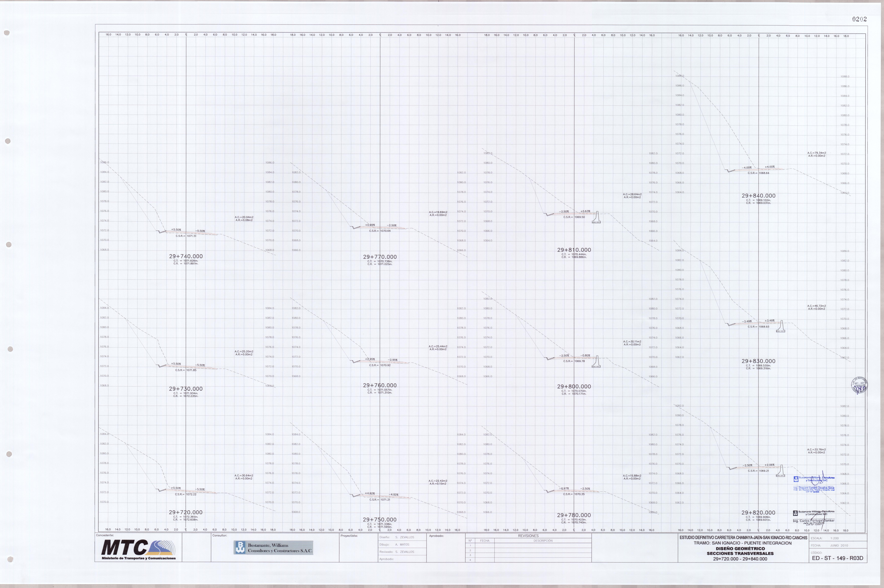This screenshot has height=588, width=884.
Task: Select station label 29+830.000
Action: 758,361
